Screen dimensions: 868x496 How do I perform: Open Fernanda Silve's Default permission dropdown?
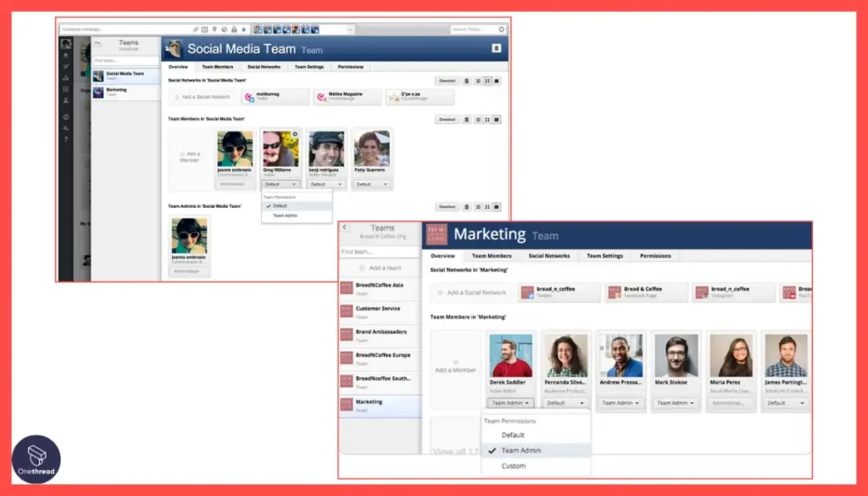coord(565,403)
